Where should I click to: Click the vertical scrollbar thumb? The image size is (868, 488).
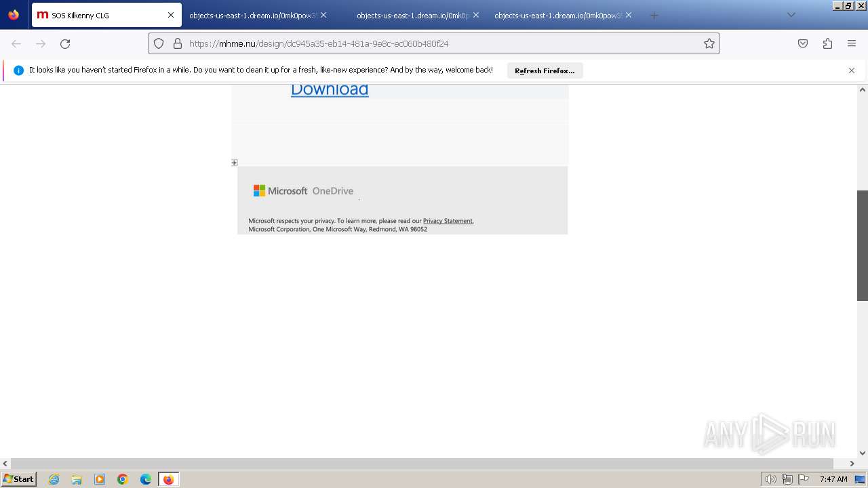click(863, 245)
